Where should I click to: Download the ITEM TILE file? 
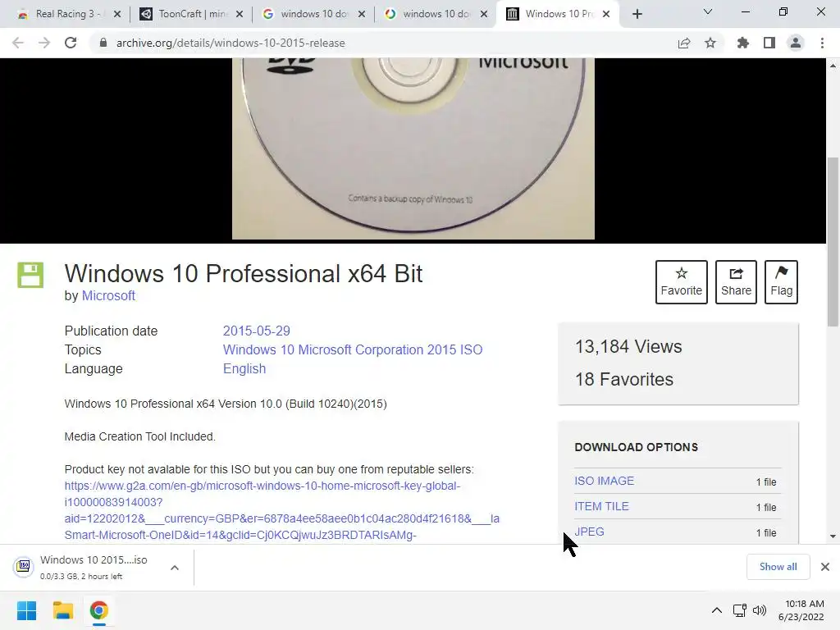(601, 506)
